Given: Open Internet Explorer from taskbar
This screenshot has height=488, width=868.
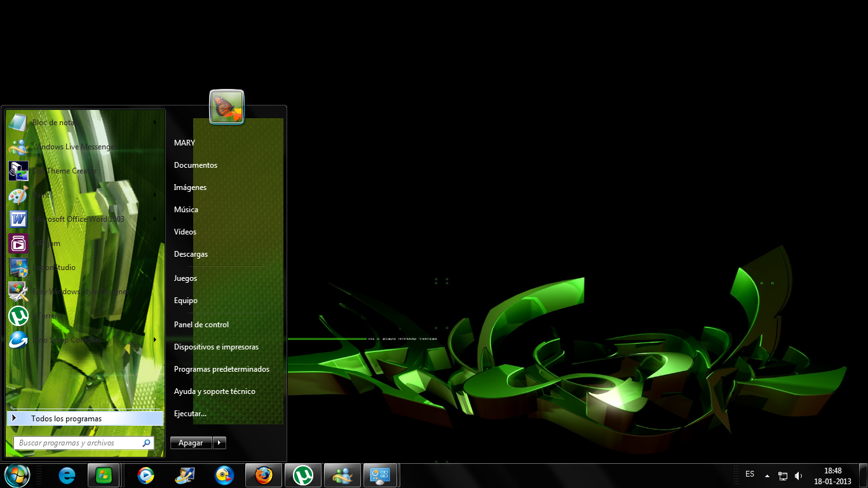Looking at the screenshot, I should (x=67, y=475).
